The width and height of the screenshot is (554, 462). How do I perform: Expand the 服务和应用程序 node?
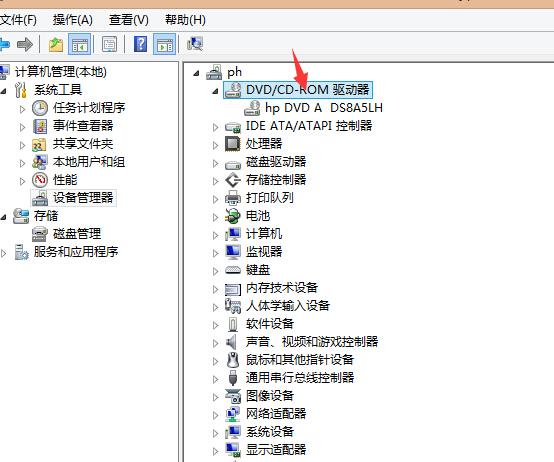pos(4,253)
